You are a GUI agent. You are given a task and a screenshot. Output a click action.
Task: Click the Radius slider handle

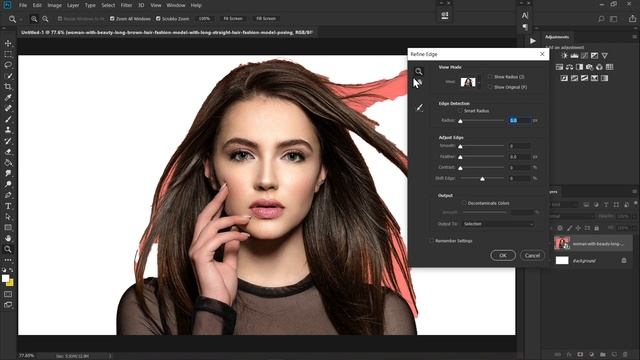click(x=460, y=121)
